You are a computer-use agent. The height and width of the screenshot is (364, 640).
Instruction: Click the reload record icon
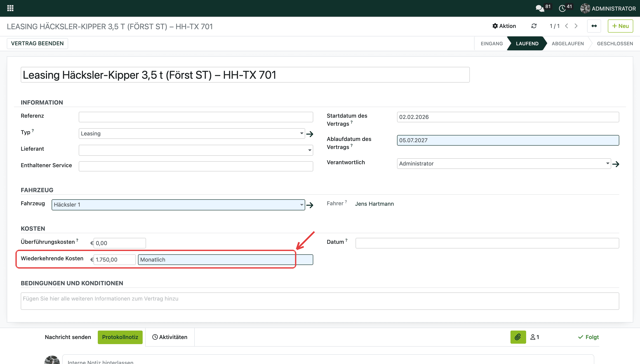tap(534, 26)
